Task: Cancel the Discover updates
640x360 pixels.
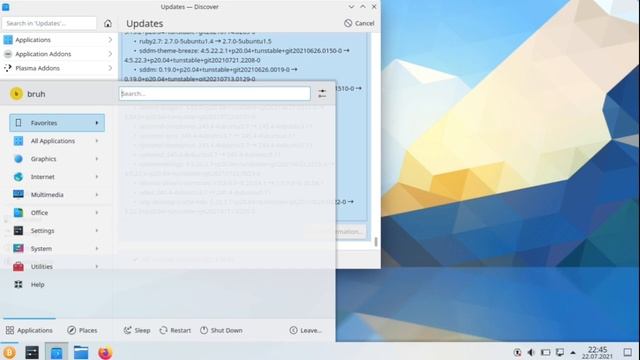Action: [359, 23]
